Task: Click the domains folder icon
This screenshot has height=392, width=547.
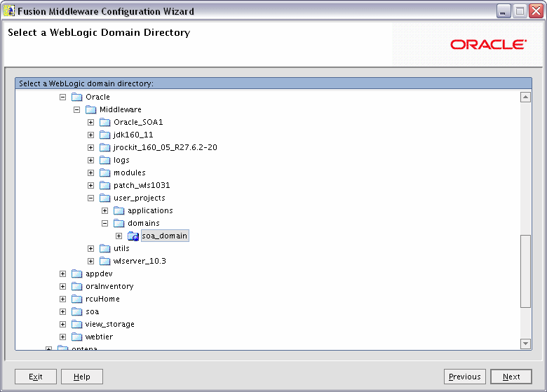Action: tap(119, 223)
